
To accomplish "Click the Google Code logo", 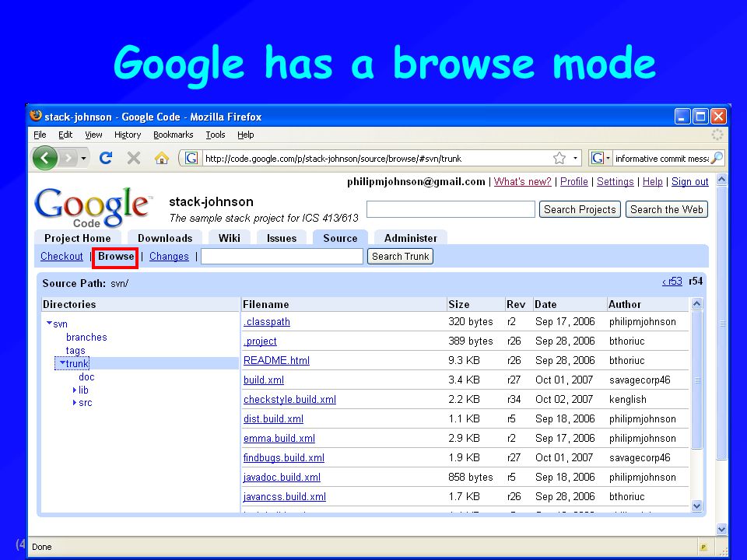I will pyautogui.click(x=93, y=207).
